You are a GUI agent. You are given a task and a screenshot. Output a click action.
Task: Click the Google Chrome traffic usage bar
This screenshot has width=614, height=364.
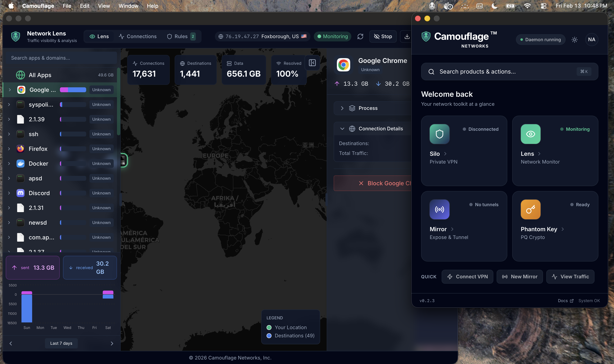(x=73, y=90)
